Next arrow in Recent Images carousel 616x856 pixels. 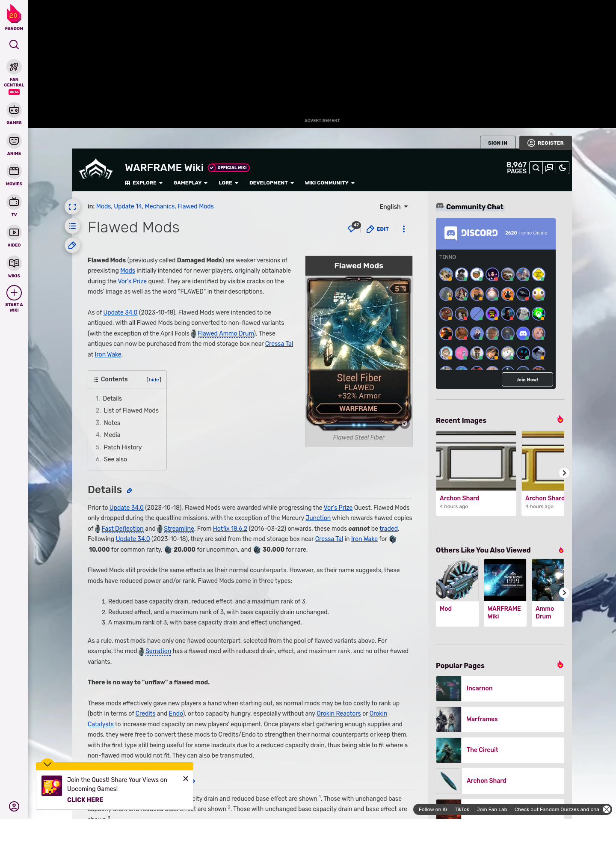pos(564,473)
